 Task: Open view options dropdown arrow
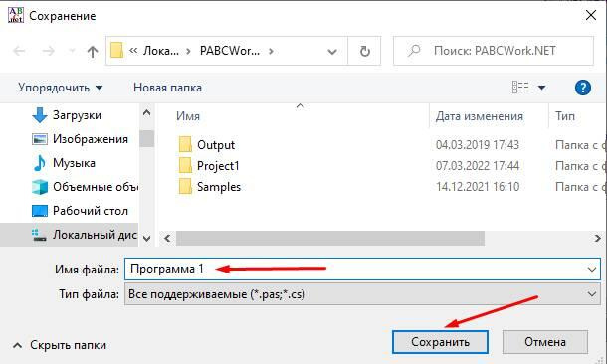[x=542, y=88]
